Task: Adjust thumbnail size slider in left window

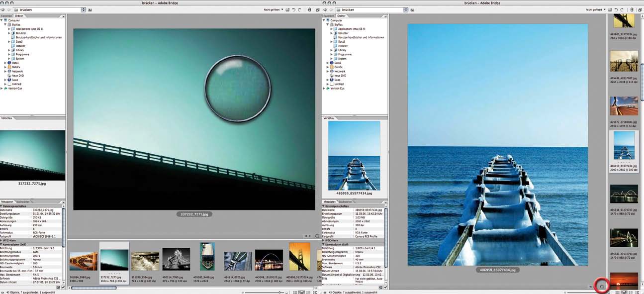Action: coord(280,292)
